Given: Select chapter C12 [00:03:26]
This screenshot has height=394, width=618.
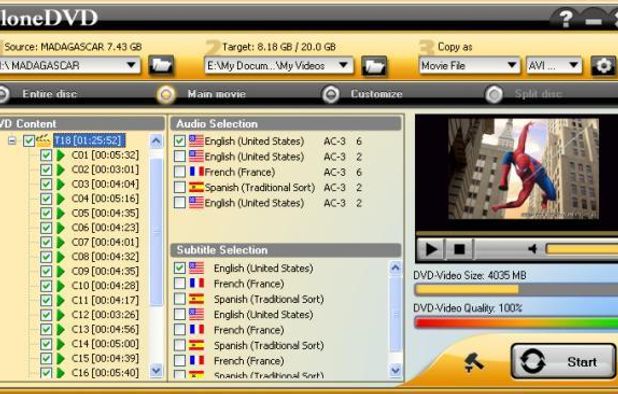Looking at the screenshot, I should tap(105, 315).
